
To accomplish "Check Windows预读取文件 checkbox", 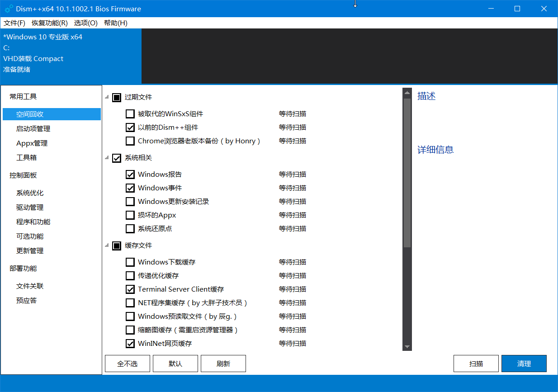I will click(x=130, y=316).
